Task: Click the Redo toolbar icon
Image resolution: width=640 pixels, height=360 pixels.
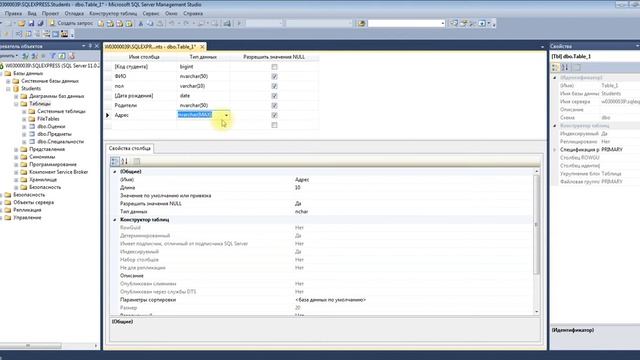Action: click(186, 23)
